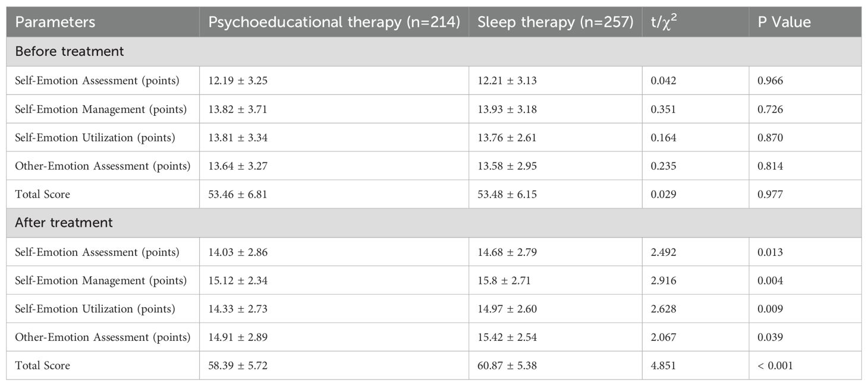Screen dimensions: 868x386
Task: Select the cell with 12.19 ± 3.25
Action: tap(238, 81)
